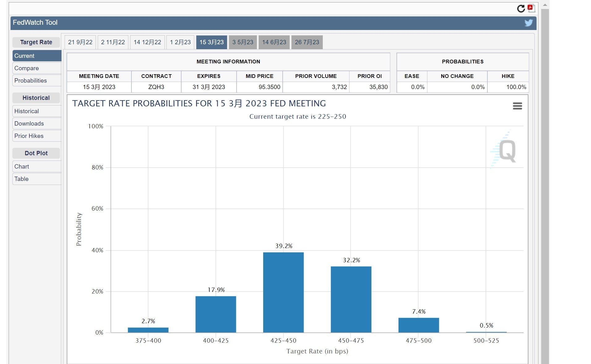Click the 500-525 bar showing 0.5%
Viewport: 591px width, 364px height.
(486, 332)
